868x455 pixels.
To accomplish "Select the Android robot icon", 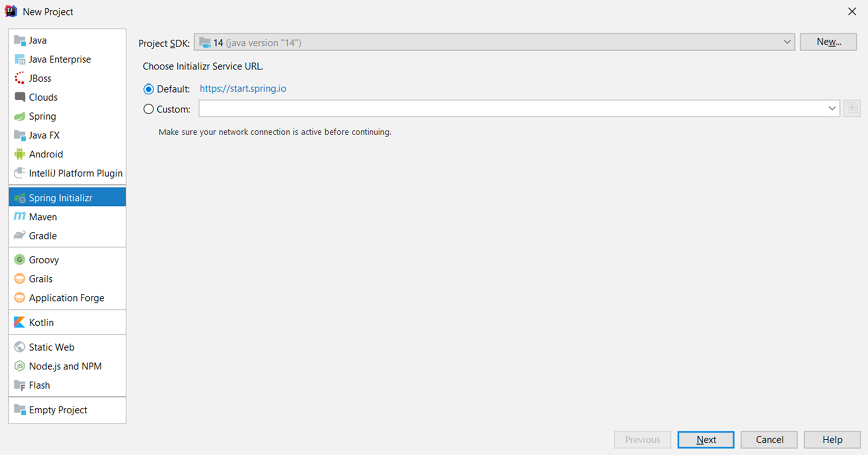I will click(19, 154).
